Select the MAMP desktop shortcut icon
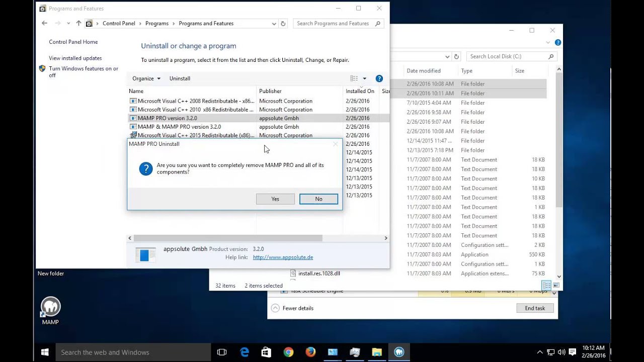The width and height of the screenshot is (644, 362). [x=50, y=311]
